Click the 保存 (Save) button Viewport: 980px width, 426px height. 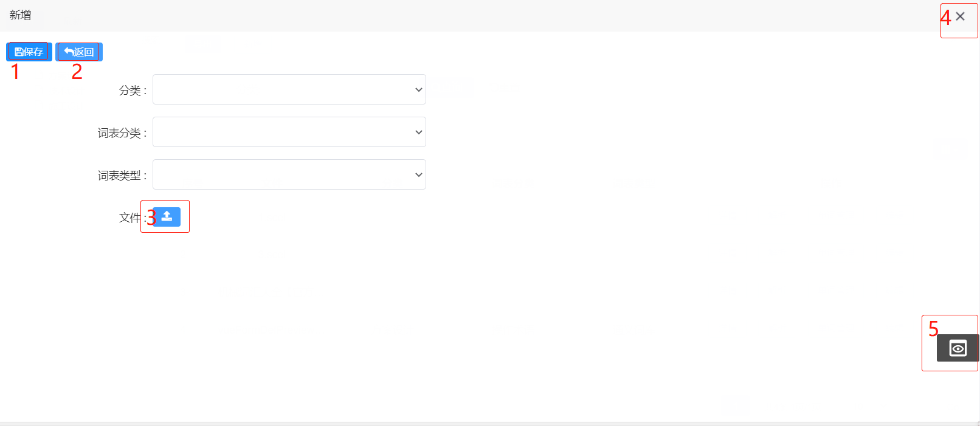point(29,52)
